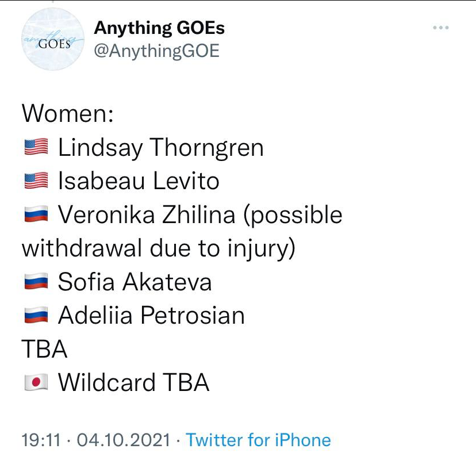The height and width of the screenshot is (464, 476).
Task: Click the name Sofia Akateva
Action: (x=135, y=282)
